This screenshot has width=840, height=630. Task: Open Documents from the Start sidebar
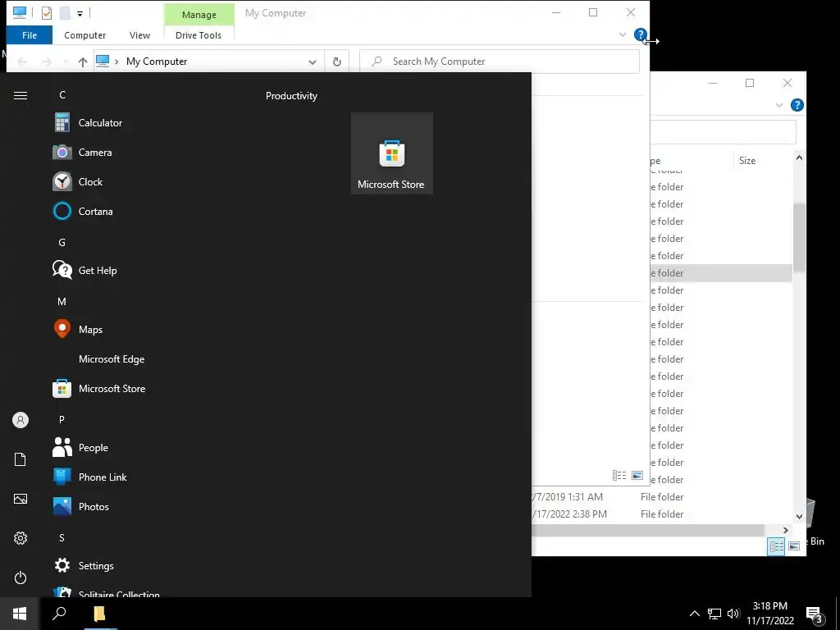[21, 459]
